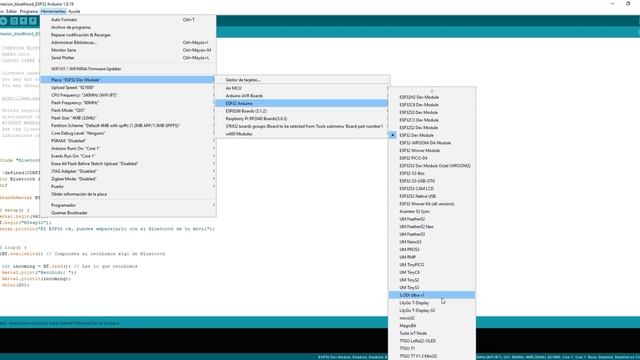
Task: Select LilyGo T-Display-S3 board
Action: (432, 311)
